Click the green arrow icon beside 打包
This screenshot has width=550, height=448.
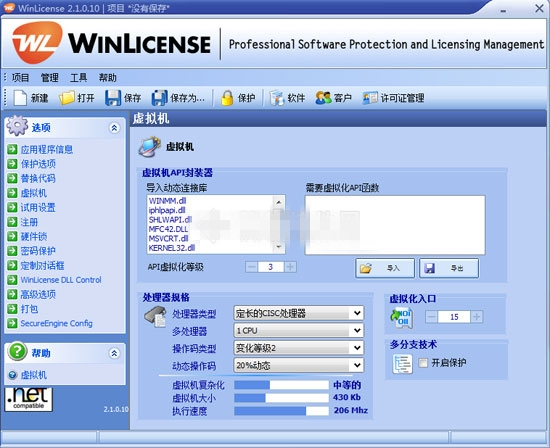tap(12, 309)
